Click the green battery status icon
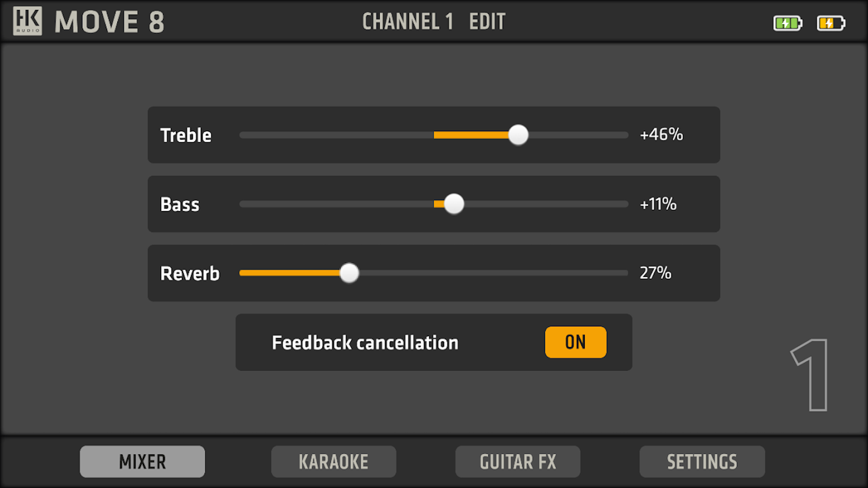868x488 pixels. (x=787, y=23)
